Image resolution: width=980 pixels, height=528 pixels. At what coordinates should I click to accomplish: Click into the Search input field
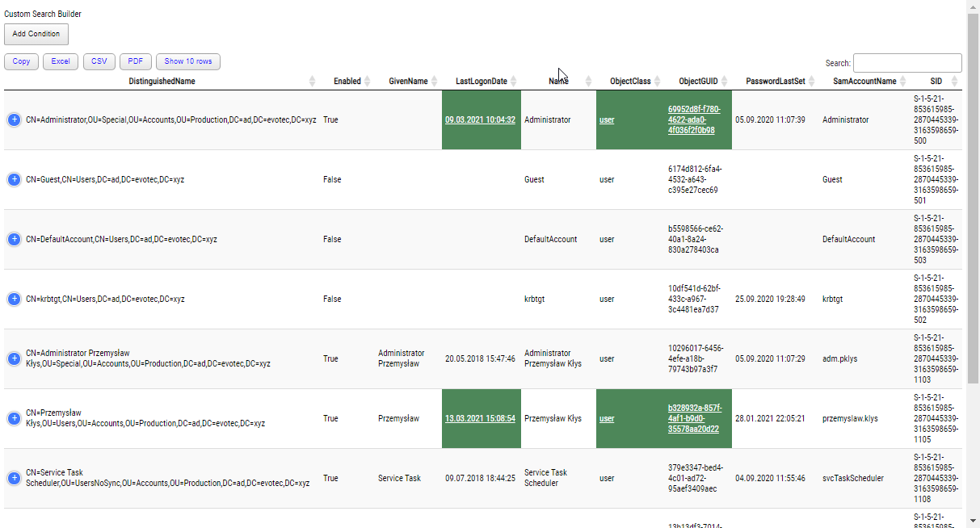pos(906,63)
